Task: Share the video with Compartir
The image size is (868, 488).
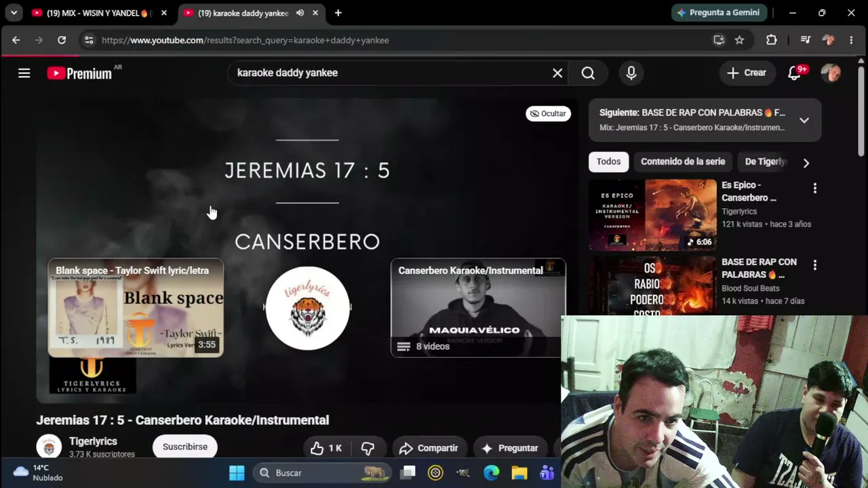Action: point(429,448)
